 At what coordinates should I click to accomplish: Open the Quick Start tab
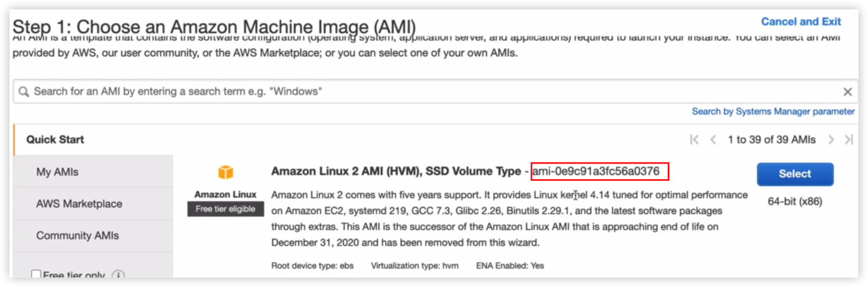(55, 140)
